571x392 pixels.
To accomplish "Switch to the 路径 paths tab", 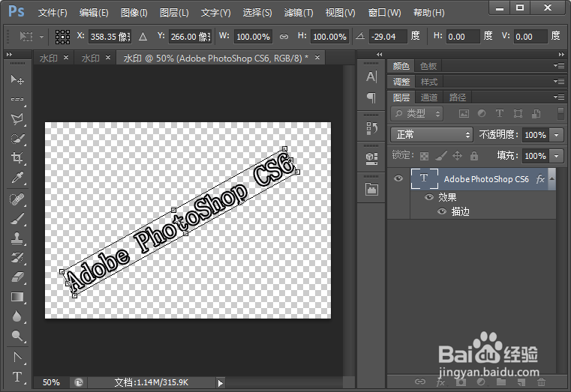I will (458, 97).
